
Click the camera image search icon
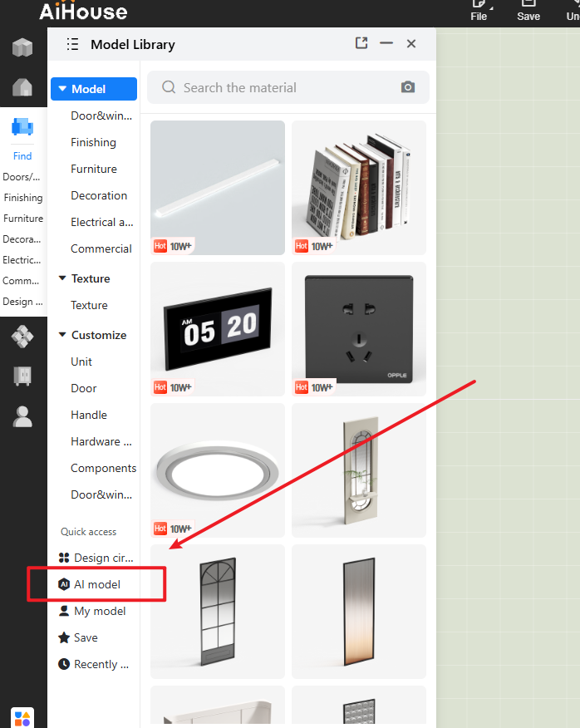click(407, 87)
